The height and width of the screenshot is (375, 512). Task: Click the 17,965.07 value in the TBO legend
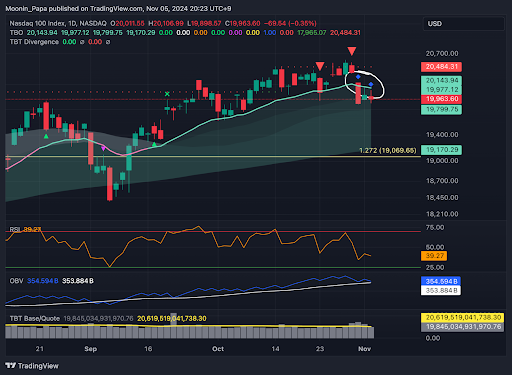click(312, 33)
